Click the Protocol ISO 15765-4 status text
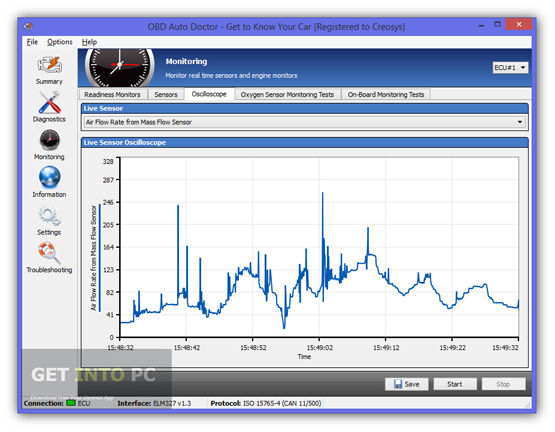The width and height of the screenshot is (555, 432). click(x=266, y=403)
